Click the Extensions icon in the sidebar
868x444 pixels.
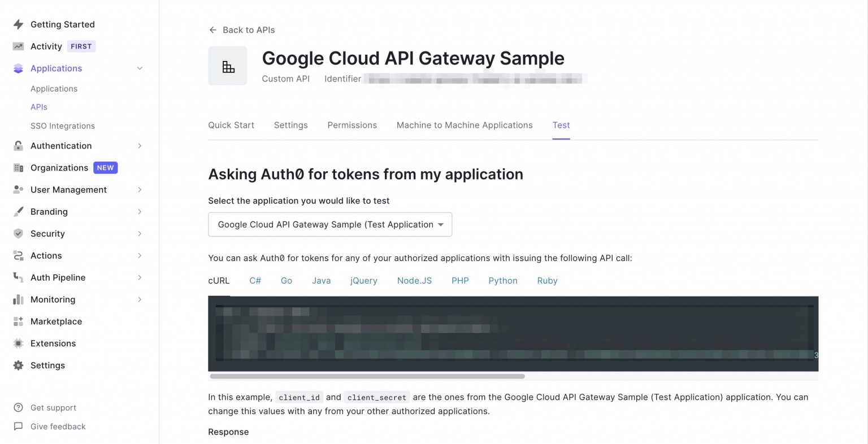click(x=18, y=343)
